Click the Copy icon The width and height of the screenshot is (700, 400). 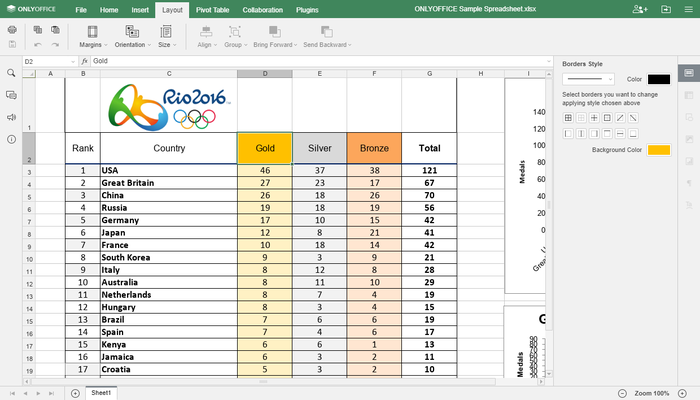click(x=38, y=30)
